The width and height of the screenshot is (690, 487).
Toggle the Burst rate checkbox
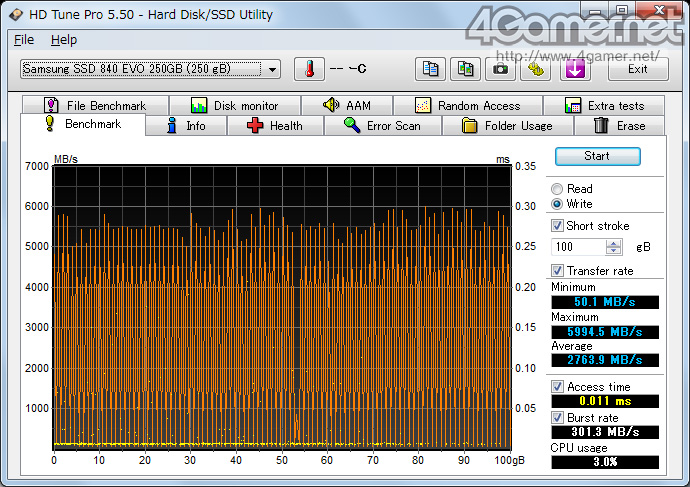(557, 417)
